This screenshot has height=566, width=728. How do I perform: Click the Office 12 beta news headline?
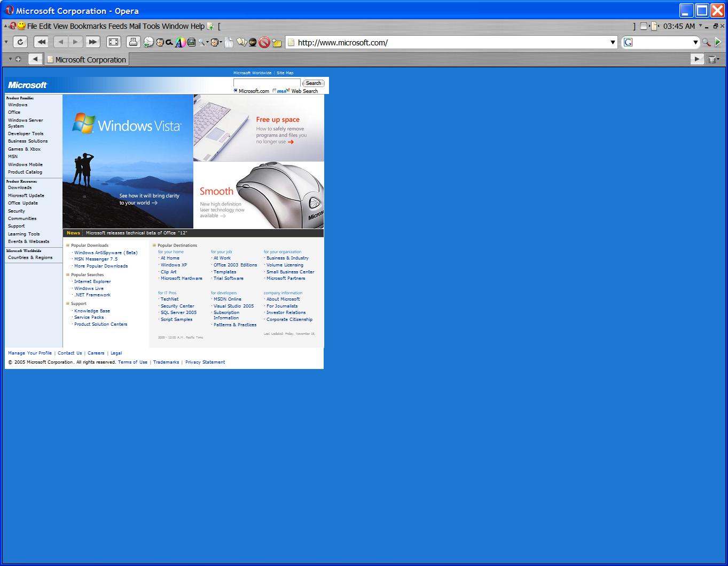coord(137,233)
